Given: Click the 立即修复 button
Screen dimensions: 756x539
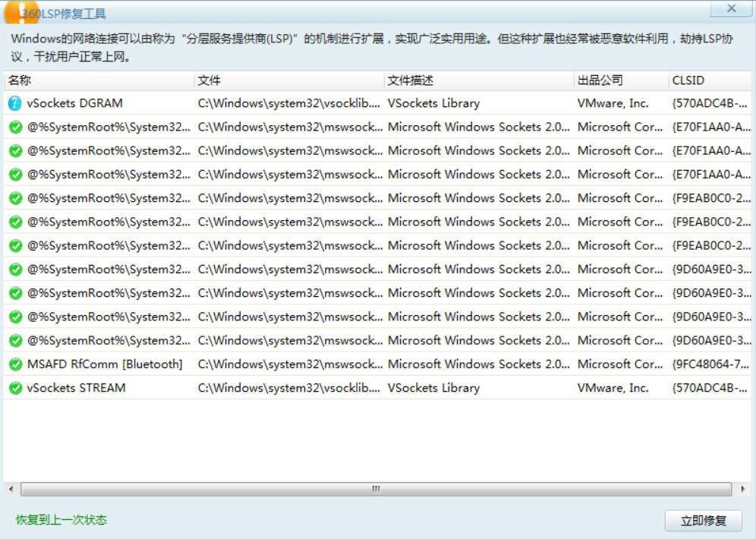Looking at the screenshot, I should click(x=704, y=520).
